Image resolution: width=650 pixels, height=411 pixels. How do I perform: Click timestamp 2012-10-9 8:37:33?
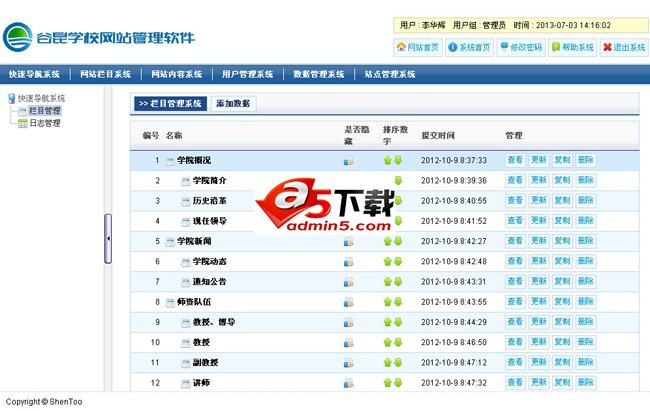pyautogui.click(x=454, y=161)
